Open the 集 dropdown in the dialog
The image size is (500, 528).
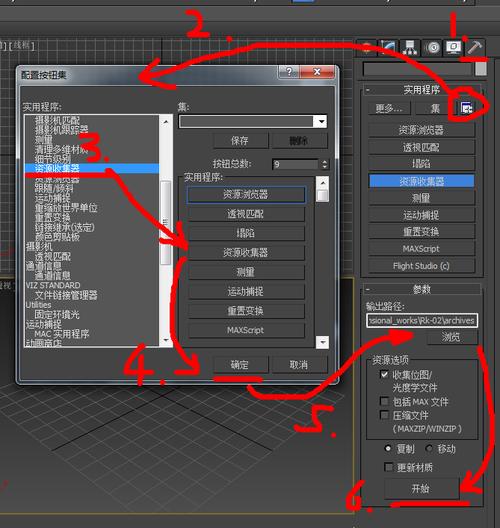321,122
